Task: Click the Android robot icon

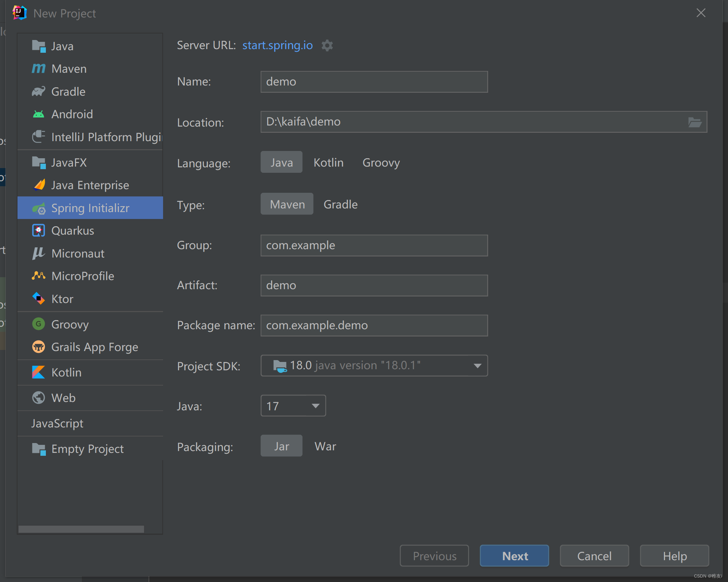Action: 39,114
